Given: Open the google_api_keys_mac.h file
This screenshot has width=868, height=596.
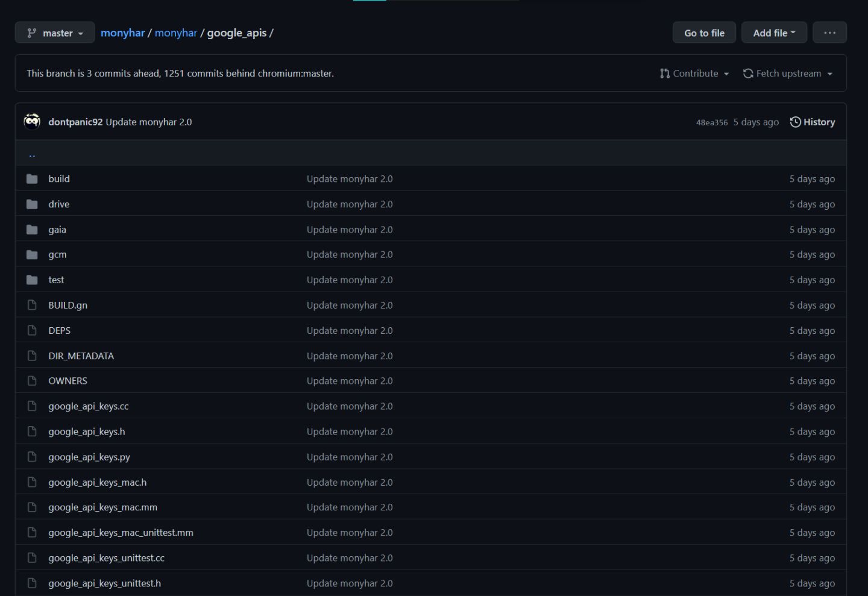Looking at the screenshot, I should [98, 482].
